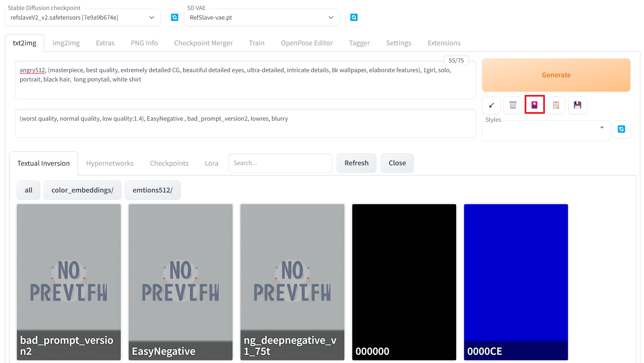This screenshot has height=363, width=644.
Task: Open the OpenPose Editor tab
Action: click(307, 43)
